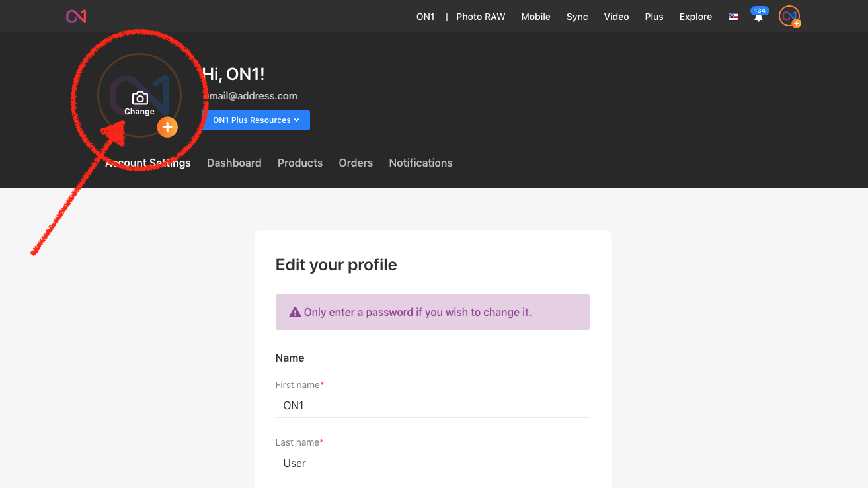Open the Sync navigation link
This screenshot has height=488, width=868.
(577, 17)
